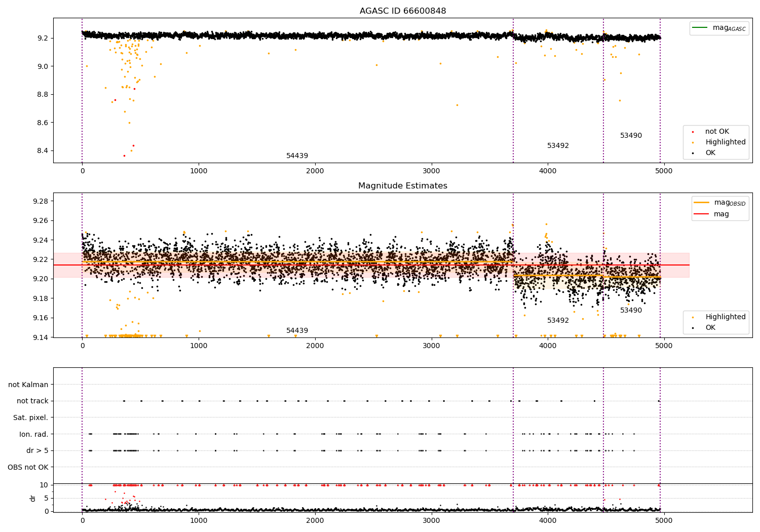Click the 9.28 y-axis tick in middle plot

point(40,201)
